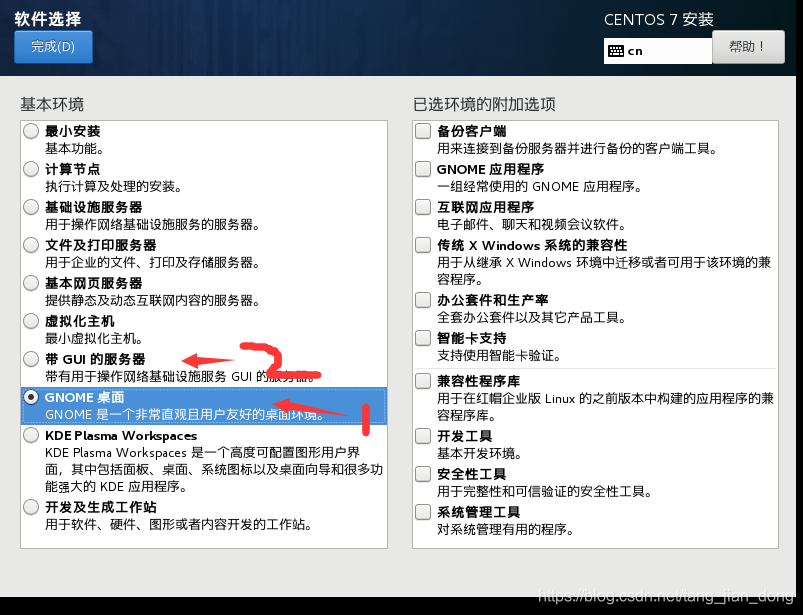Viewport: 803px width, 615px height.
Task: Pick the 基本网页服务器 radio button
Action: coord(31,283)
